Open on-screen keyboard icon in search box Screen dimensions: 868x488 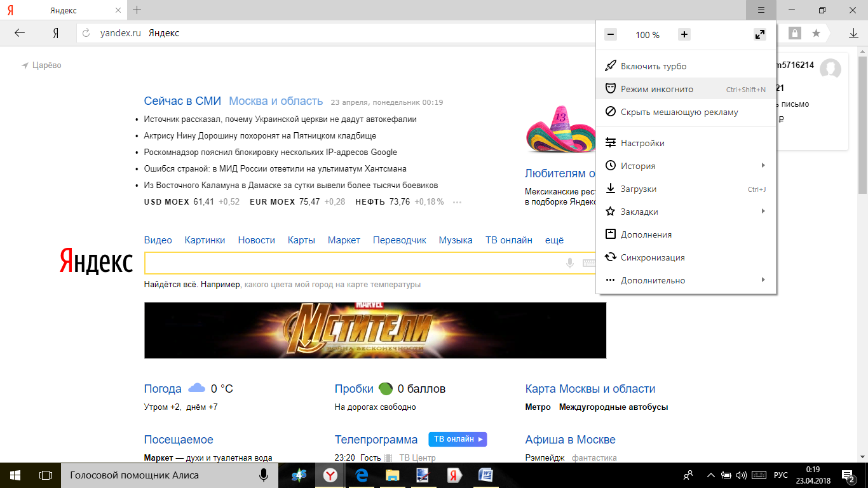589,263
